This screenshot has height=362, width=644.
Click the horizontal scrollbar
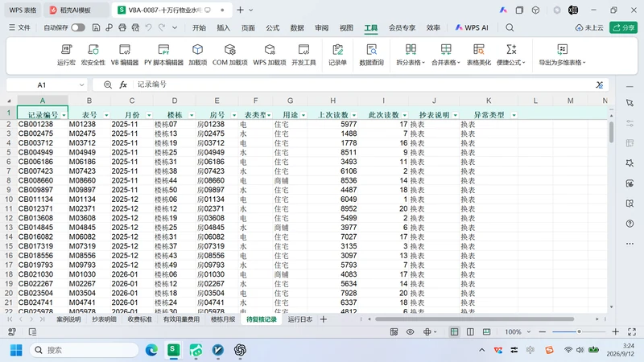pyautogui.click(x=474, y=319)
